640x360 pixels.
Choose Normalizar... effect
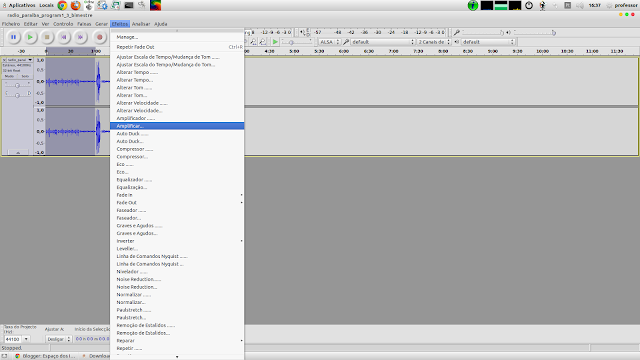[177, 302]
